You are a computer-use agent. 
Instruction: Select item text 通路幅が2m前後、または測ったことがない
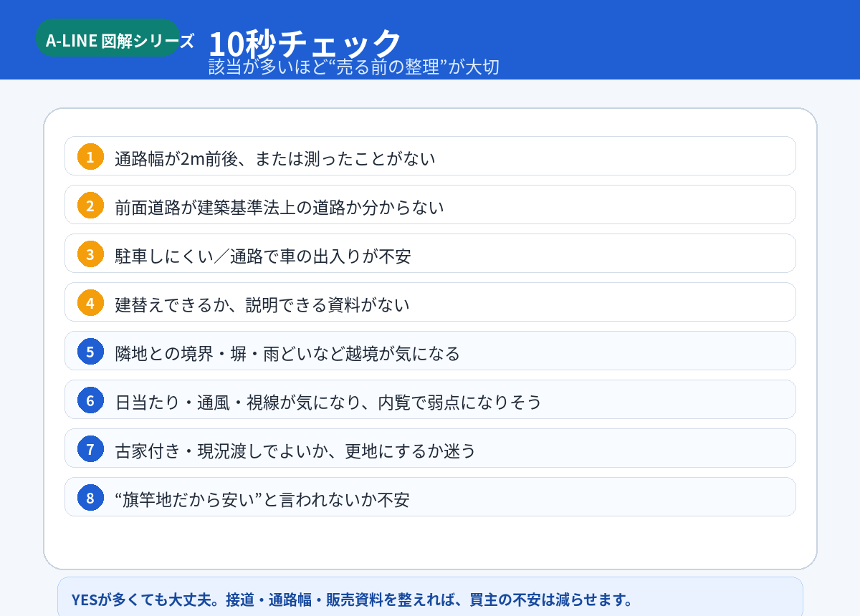point(275,158)
